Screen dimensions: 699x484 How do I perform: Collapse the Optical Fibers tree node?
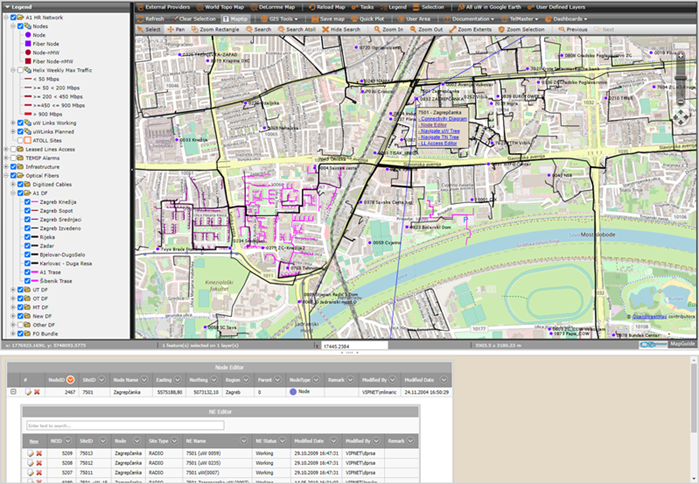point(5,175)
